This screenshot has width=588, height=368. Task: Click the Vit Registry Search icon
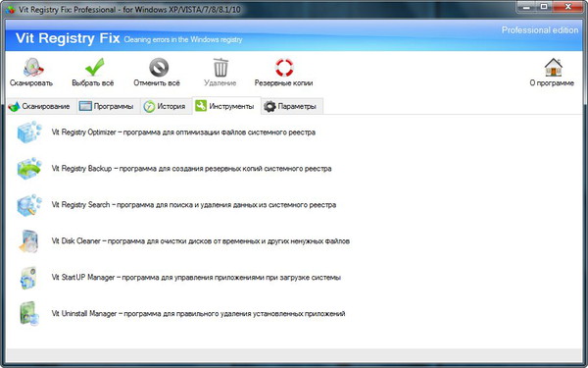(x=28, y=205)
